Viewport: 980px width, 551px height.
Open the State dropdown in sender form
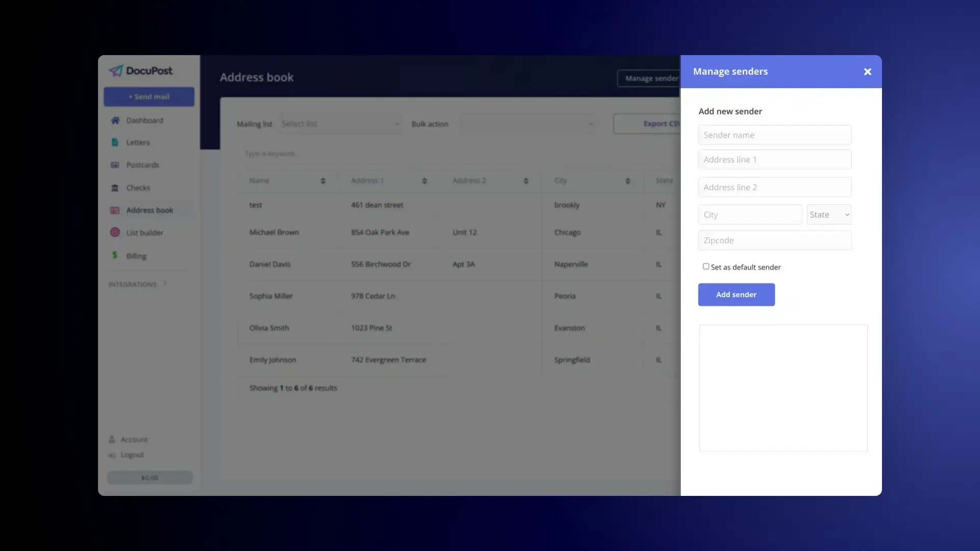point(828,214)
